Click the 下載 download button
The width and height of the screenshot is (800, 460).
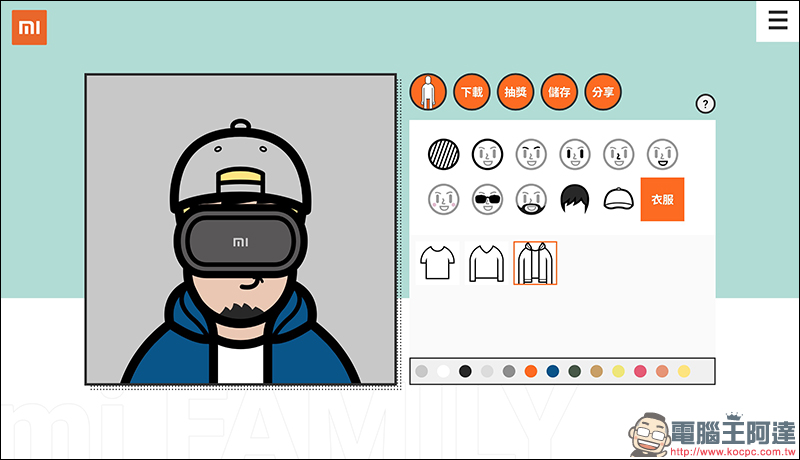tap(471, 92)
